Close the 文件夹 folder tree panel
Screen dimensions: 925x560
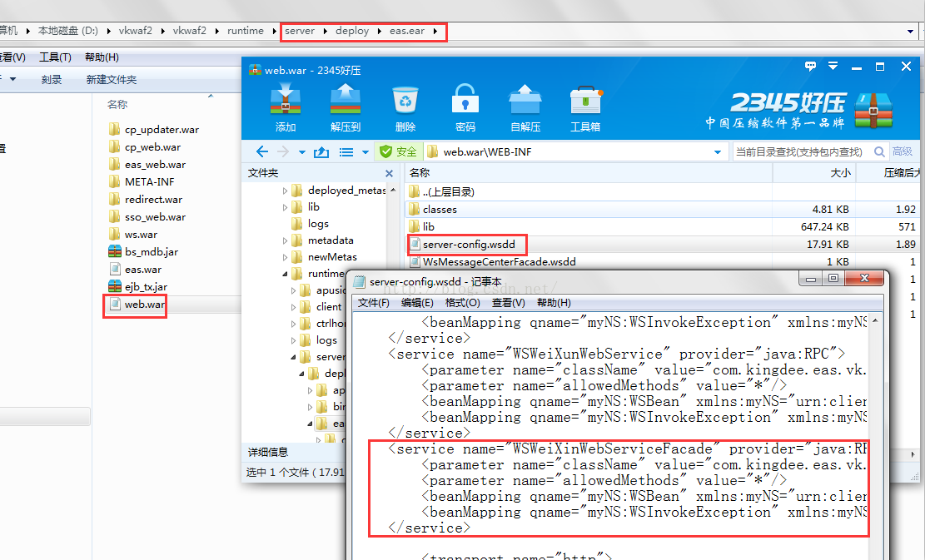coord(389,173)
